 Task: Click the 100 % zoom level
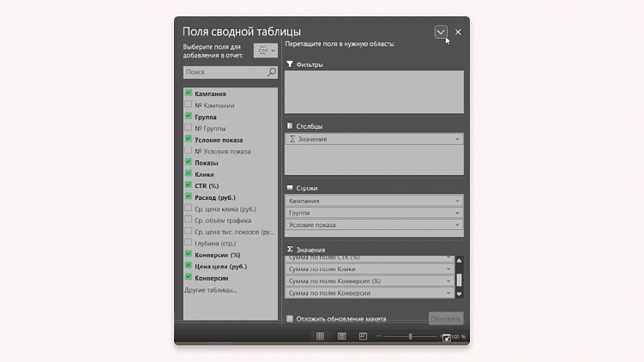459,337
